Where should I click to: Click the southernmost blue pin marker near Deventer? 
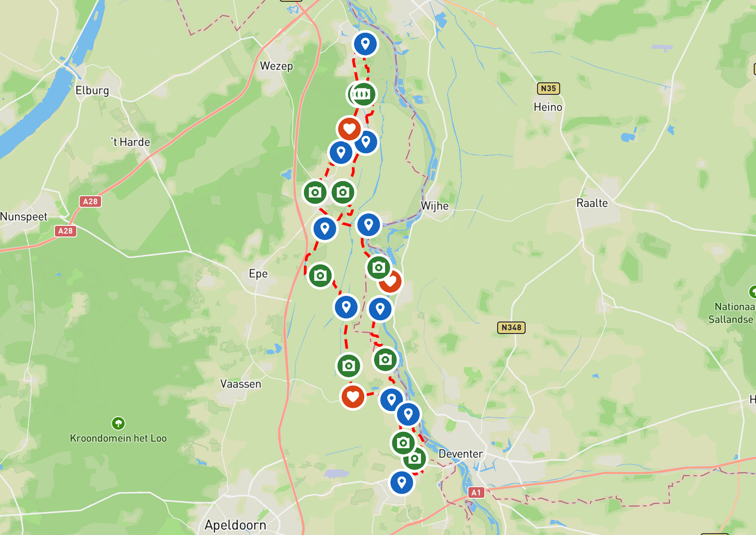pos(402,482)
